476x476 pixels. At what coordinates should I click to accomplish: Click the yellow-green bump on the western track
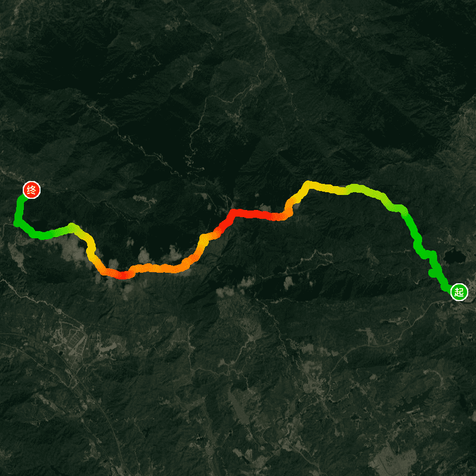(72, 228)
